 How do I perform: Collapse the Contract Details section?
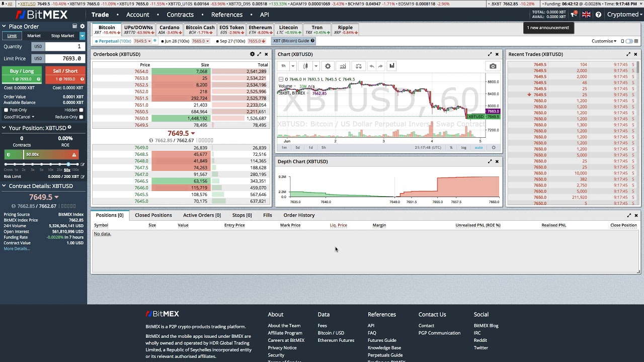(4, 186)
